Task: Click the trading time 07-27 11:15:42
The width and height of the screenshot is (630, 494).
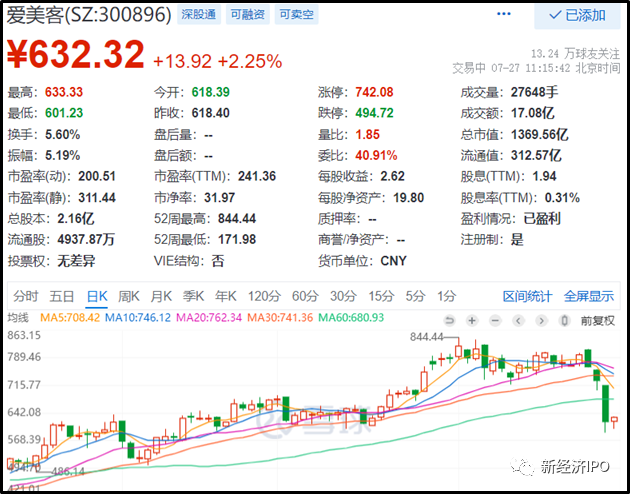Action: pos(530,68)
